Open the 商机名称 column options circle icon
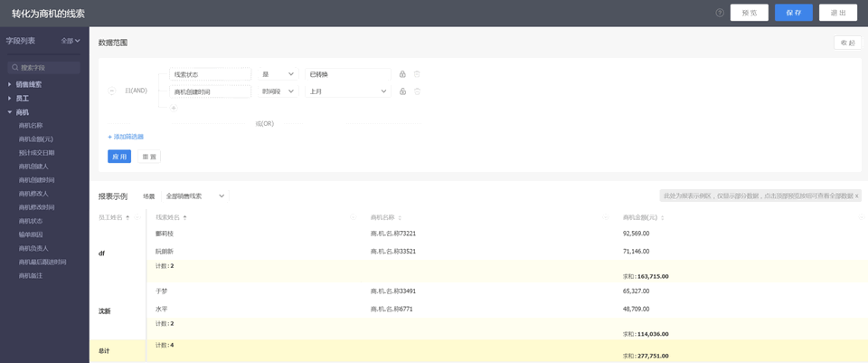Screen dimensions: 868x363 click(606, 217)
